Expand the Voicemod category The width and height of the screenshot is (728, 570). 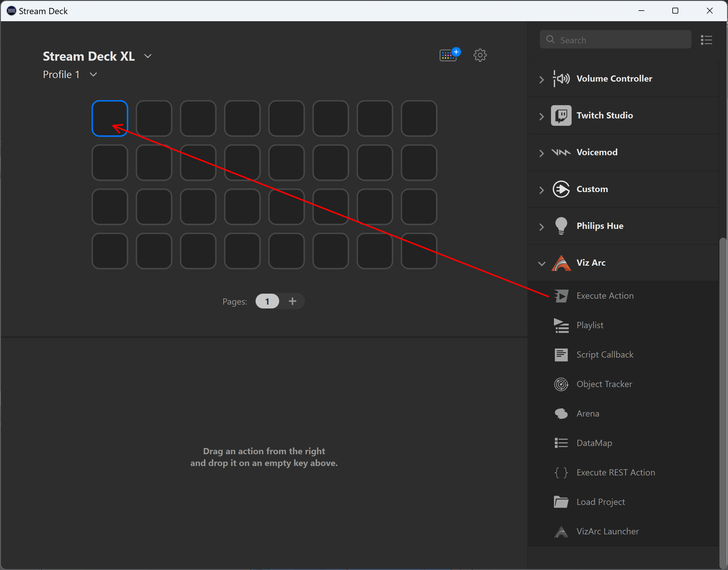[542, 153]
